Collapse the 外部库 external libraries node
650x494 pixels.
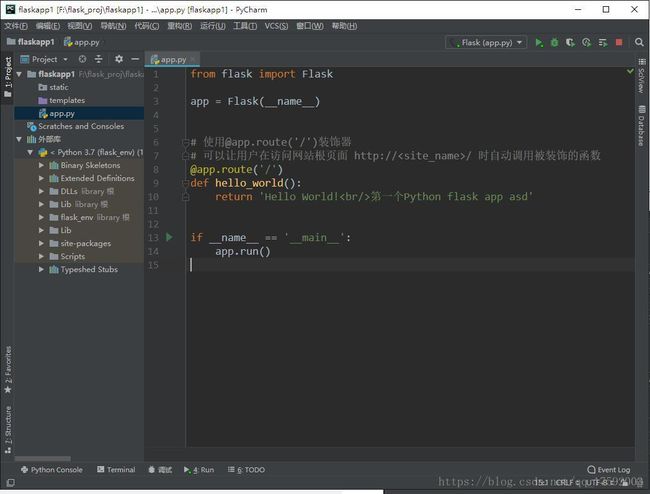(x=19, y=139)
